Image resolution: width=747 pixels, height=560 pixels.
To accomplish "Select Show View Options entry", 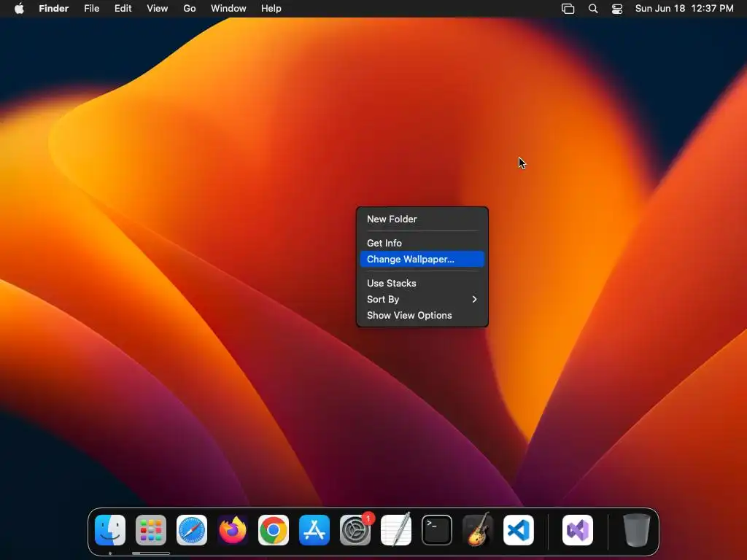I will point(422,315).
